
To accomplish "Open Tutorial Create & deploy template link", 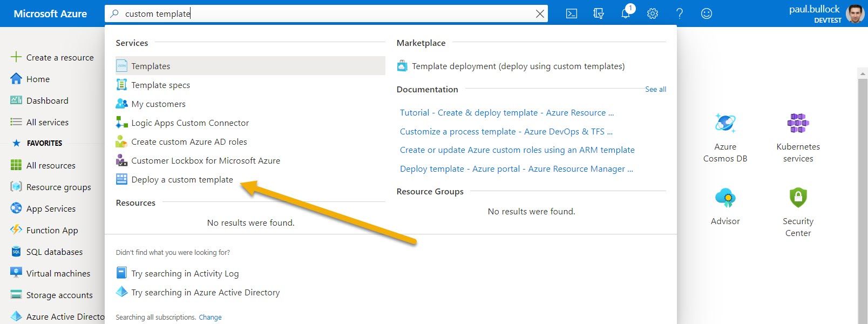I will tap(506, 113).
